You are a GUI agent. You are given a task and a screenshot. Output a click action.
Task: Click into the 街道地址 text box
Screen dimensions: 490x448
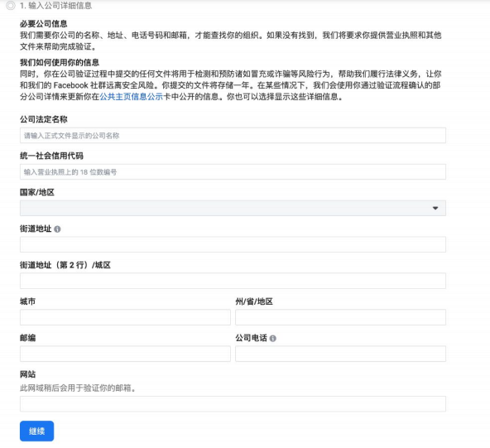point(233,244)
